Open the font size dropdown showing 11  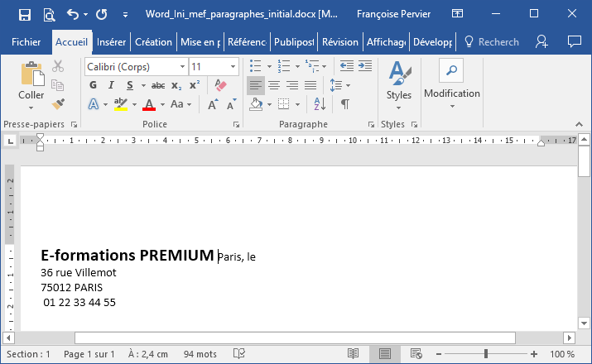pyautogui.click(x=214, y=66)
